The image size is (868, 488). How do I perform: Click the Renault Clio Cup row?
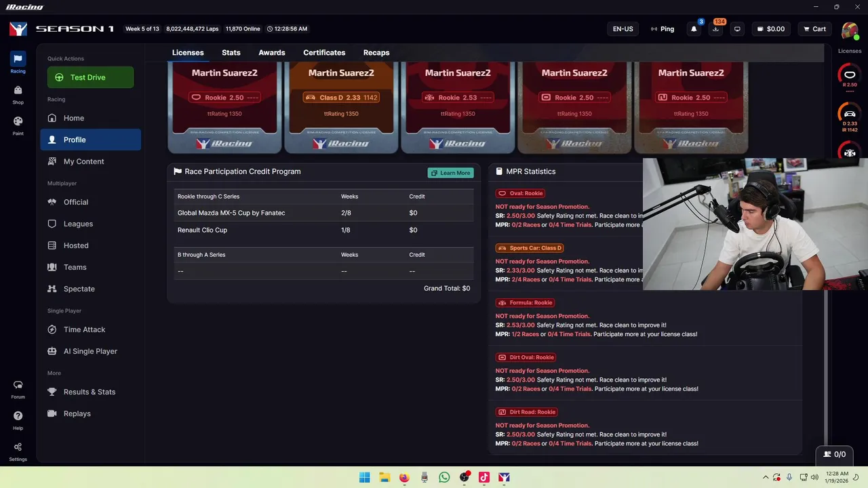pyautogui.click(x=323, y=230)
